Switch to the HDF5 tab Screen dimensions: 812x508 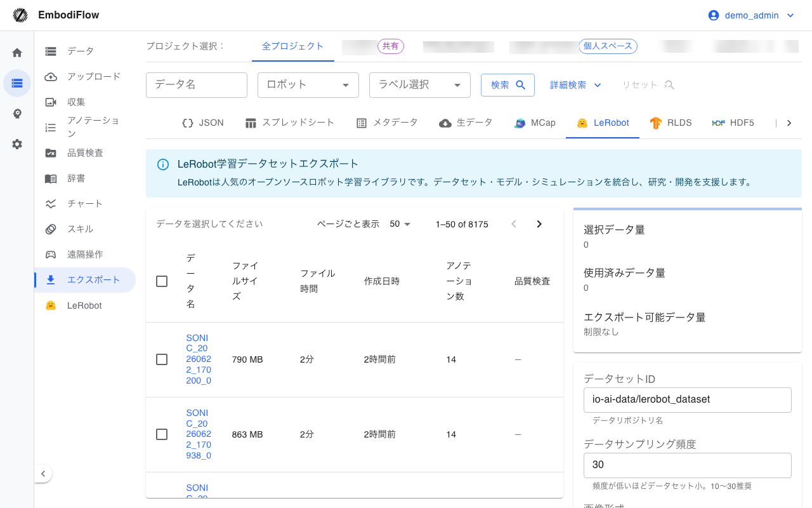click(x=733, y=123)
